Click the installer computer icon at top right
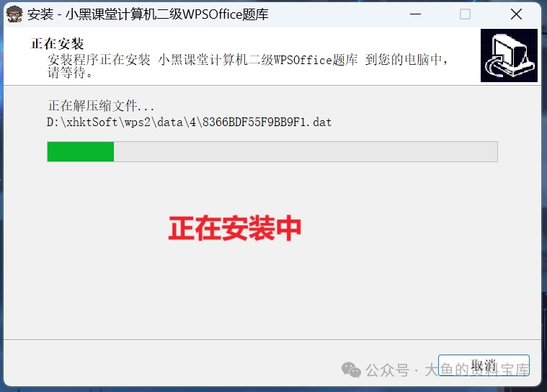Image resolution: width=547 pixels, height=392 pixels. click(x=509, y=55)
